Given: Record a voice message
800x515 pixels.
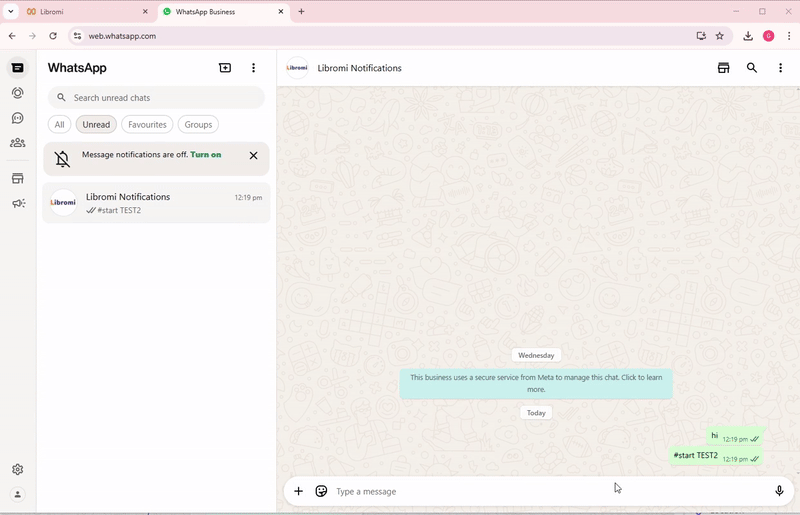Looking at the screenshot, I should click(779, 491).
